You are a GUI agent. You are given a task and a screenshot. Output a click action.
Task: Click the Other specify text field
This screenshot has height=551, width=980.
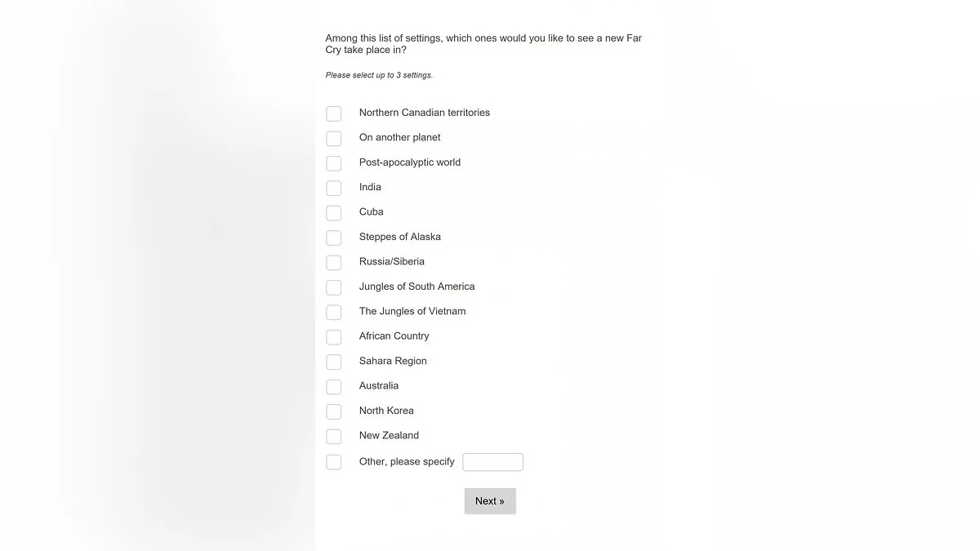(x=492, y=462)
